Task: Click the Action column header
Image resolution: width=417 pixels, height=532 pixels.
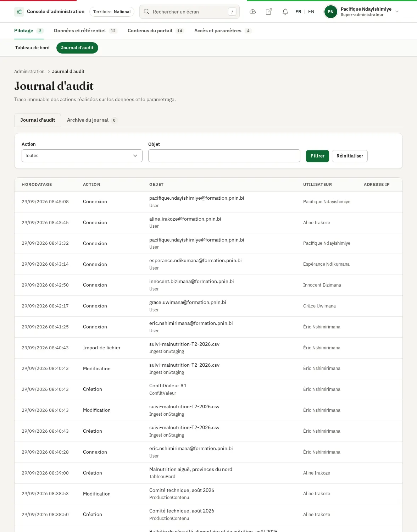Action: (91, 184)
